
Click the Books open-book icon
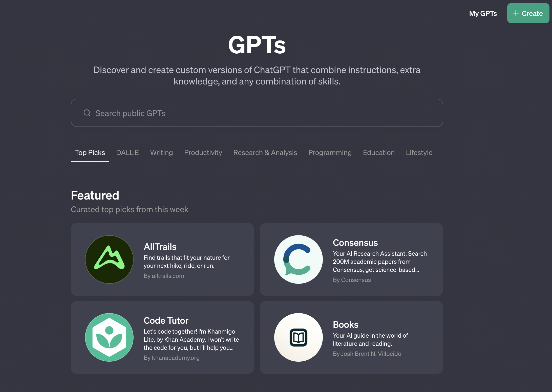pyautogui.click(x=299, y=338)
